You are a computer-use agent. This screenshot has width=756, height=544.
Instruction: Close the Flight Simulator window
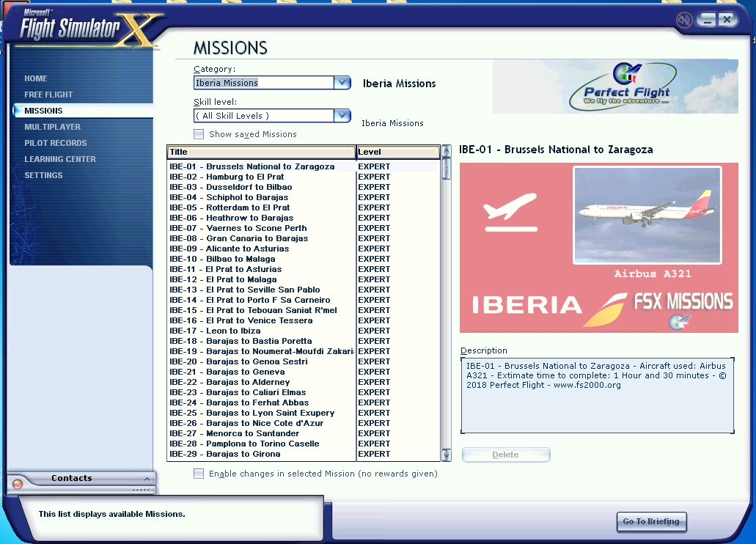727,20
